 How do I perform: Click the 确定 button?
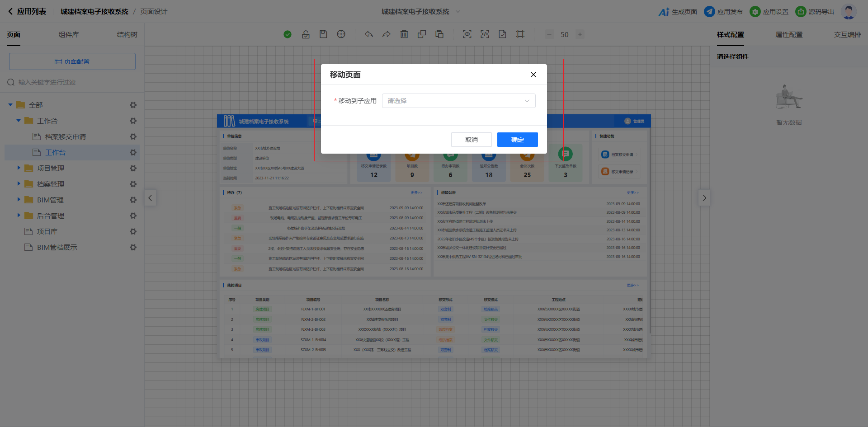coord(517,140)
